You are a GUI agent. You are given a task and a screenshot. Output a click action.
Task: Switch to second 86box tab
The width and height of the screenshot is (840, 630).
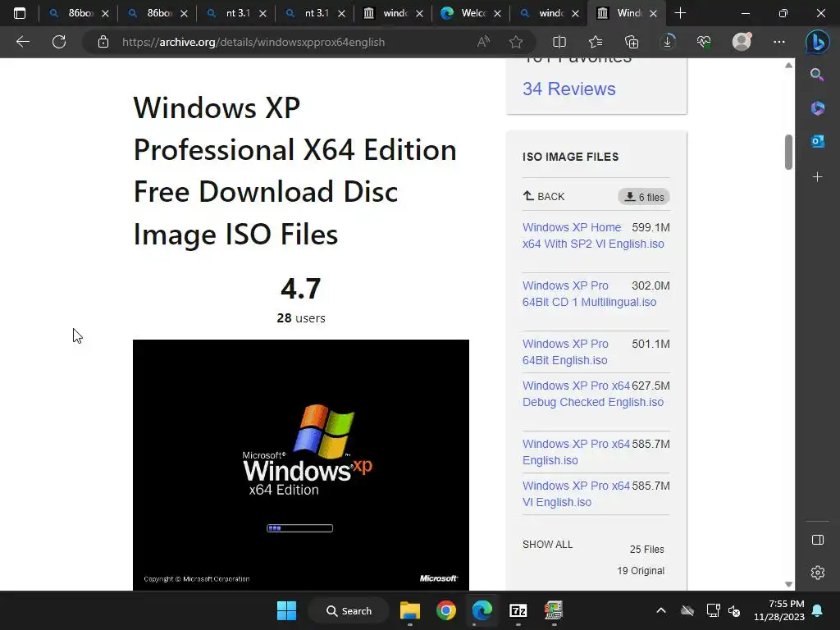pyautogui.click(x=158, y=13)
